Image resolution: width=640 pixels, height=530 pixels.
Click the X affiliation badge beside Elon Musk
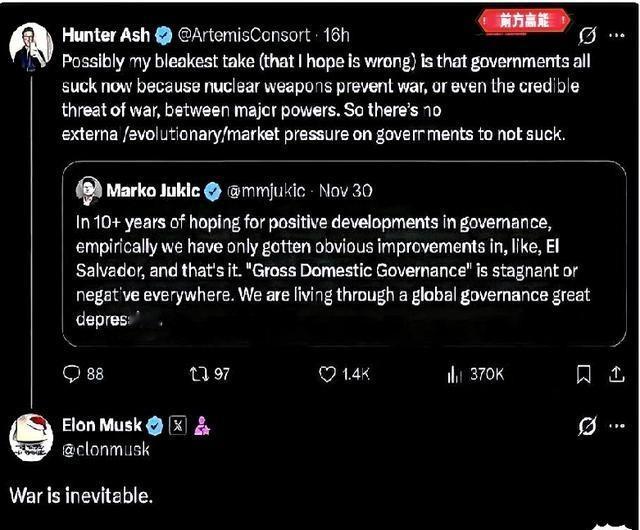pyautogui.click(x=178, y=426)
